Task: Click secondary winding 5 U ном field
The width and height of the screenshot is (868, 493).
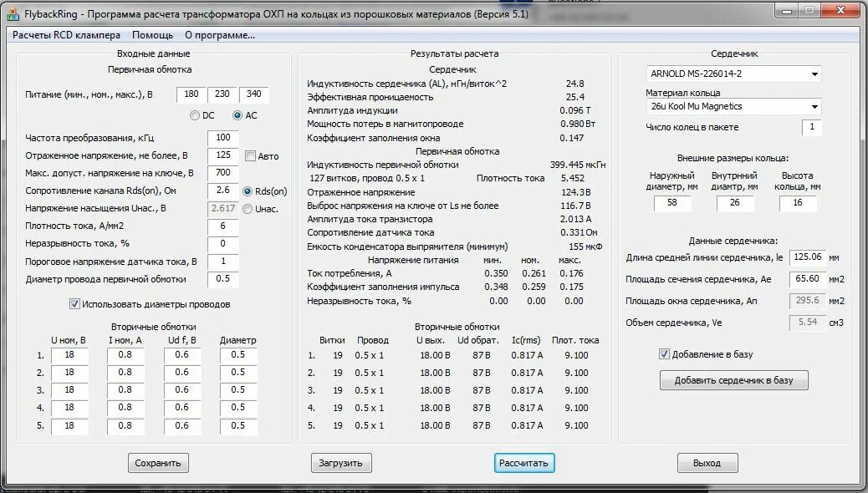Action: coord(69,426)
